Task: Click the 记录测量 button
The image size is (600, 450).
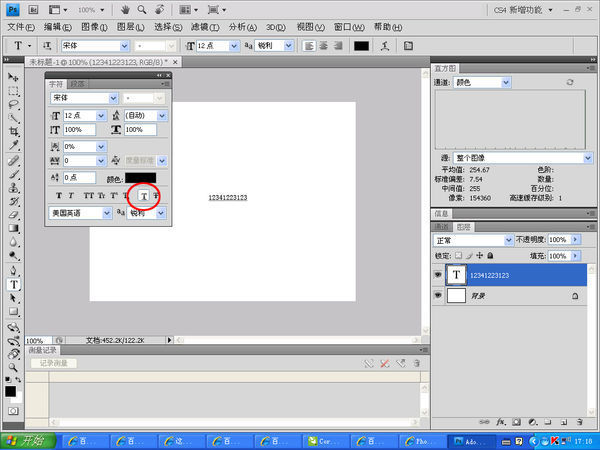Action: pyautogui.click(x=52, y=363)
